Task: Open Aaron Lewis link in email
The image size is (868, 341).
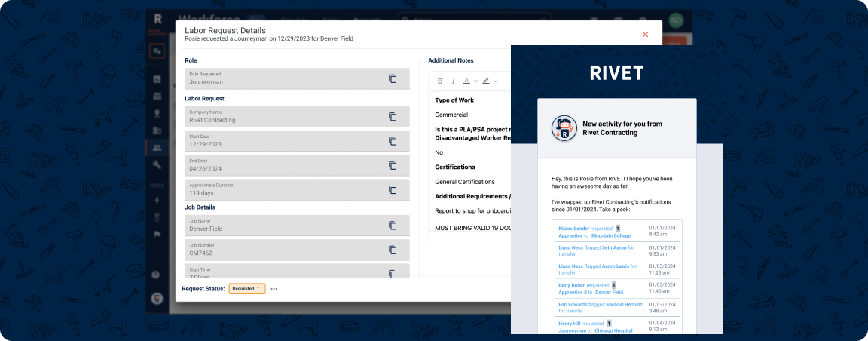Action: pyautogui.click(x=615, y=266)
